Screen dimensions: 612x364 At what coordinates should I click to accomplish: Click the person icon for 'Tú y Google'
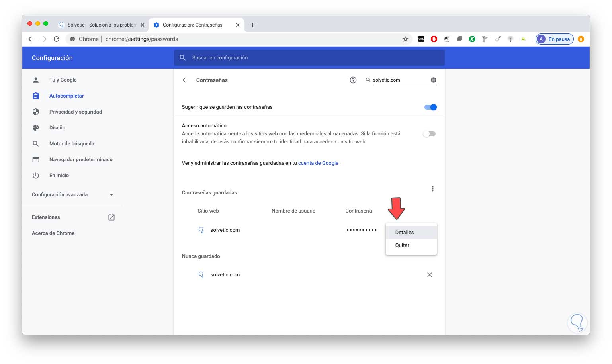pyautogui.click(x=36, y=80)
